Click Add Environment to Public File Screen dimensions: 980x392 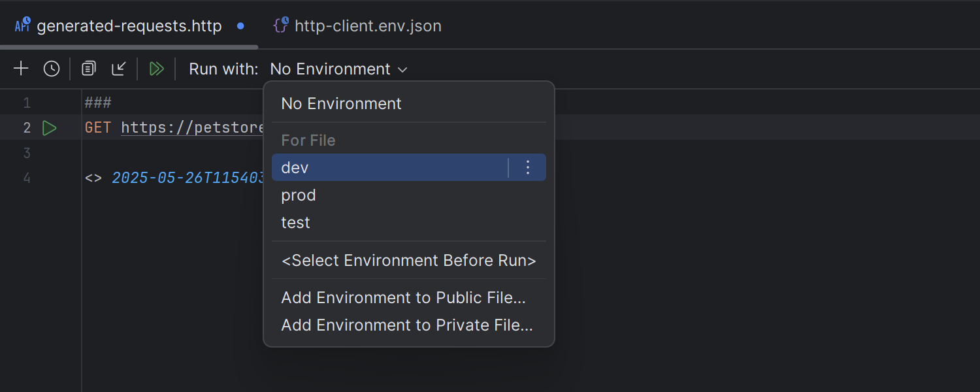tap(403, 298)
